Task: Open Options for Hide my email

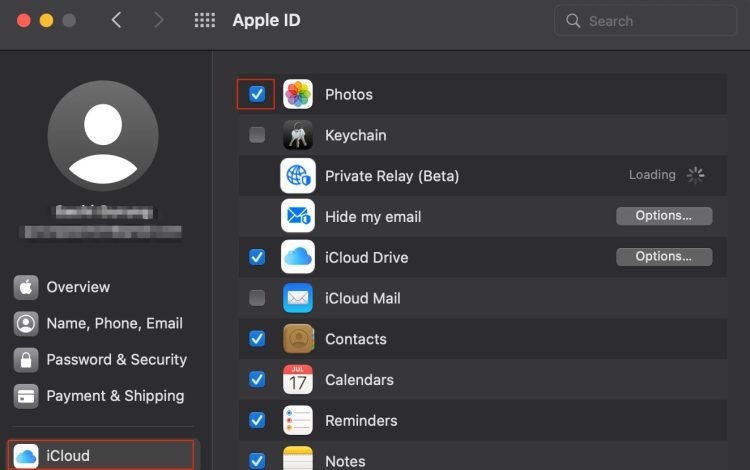Action: click(663, 216)
